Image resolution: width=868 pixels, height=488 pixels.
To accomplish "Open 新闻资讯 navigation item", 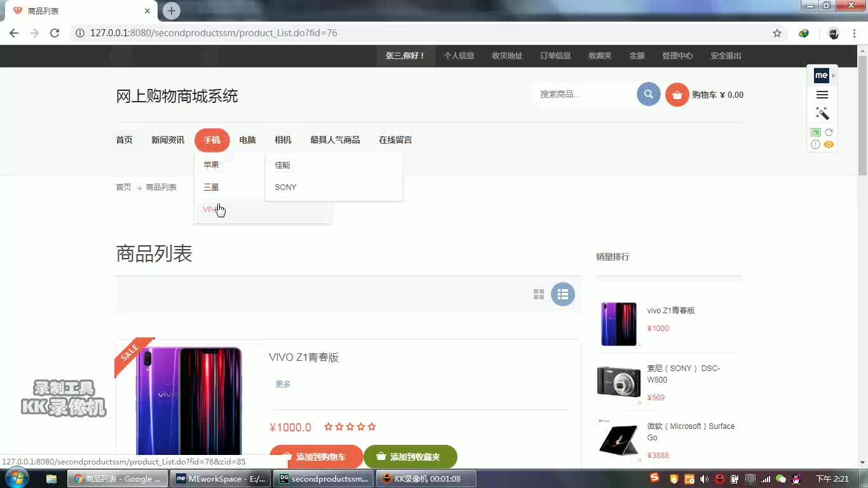I will [168, 140].
